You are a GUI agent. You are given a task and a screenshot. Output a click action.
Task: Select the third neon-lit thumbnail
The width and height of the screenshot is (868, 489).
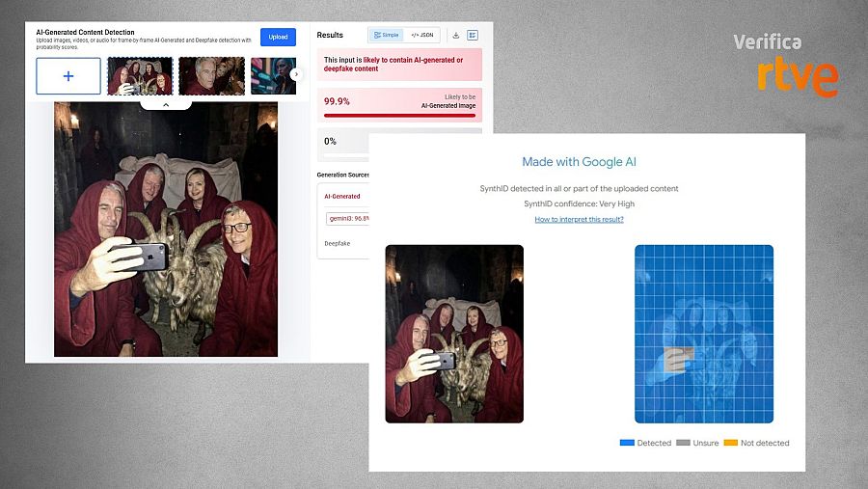pyautogui.click(x=272, y=75)
